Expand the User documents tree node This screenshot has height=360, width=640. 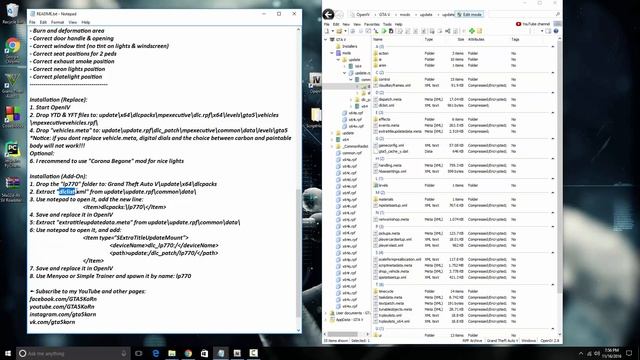coord(326,313)
